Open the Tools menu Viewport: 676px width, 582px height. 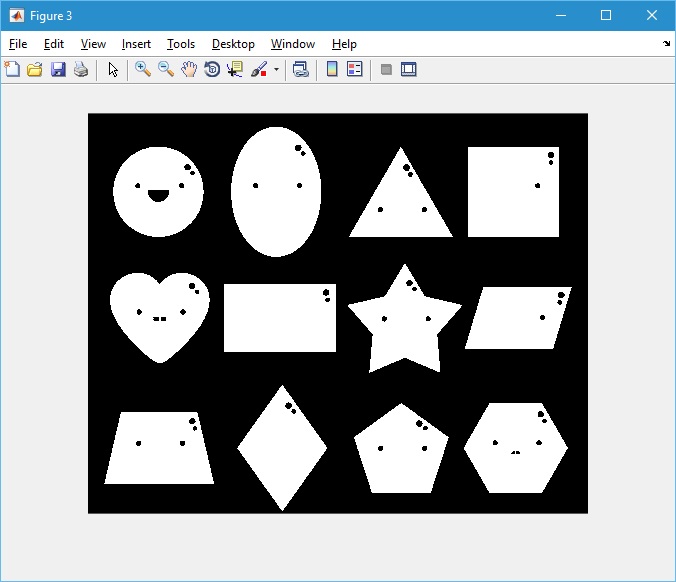coord(181,44)
